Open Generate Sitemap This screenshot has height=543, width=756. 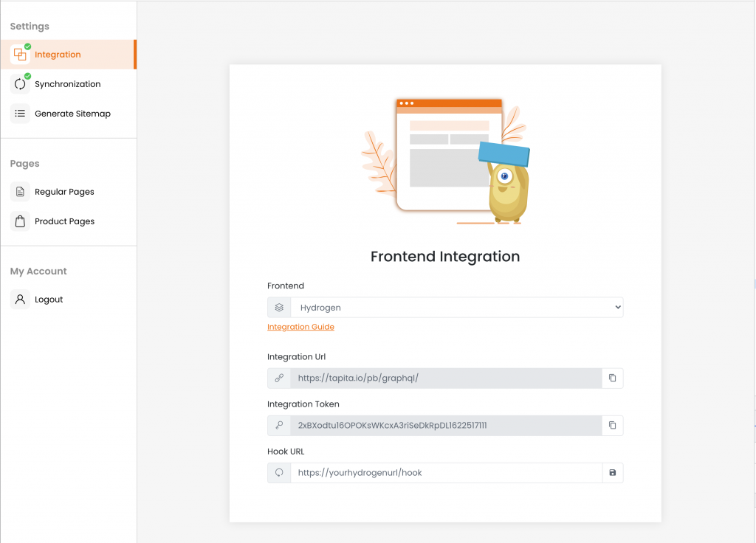pos(68,114)
